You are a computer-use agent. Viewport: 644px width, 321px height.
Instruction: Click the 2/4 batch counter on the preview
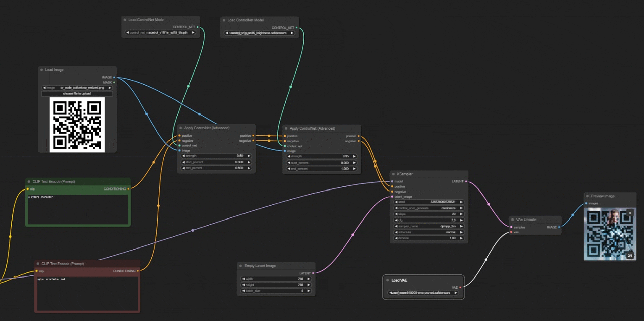click(630, 255)
